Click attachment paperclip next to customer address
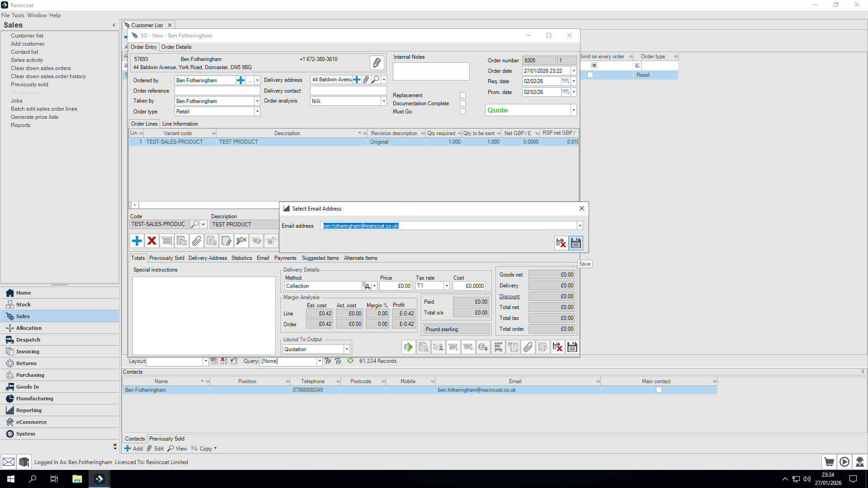868x488 pixels. (x=377, y=63)
